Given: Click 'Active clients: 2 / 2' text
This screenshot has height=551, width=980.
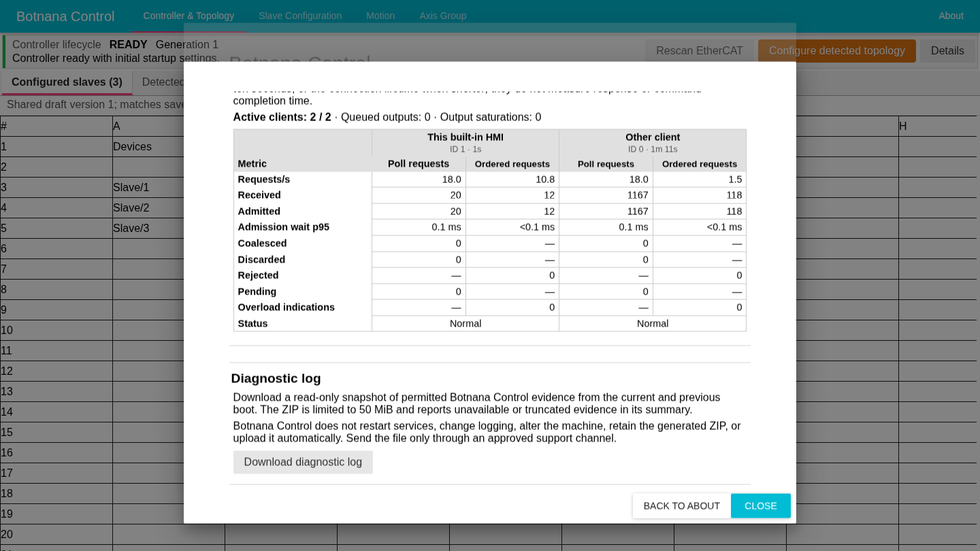Looking at the screenshot, I should (x=282, y=117).
